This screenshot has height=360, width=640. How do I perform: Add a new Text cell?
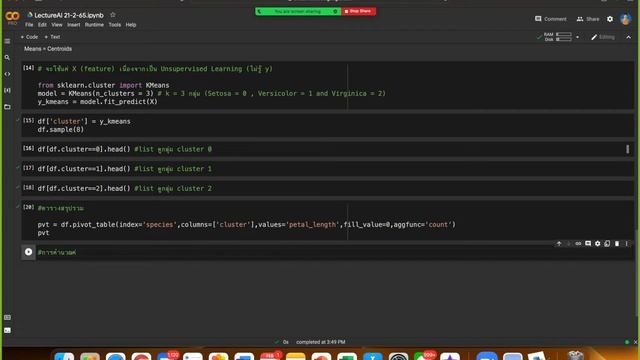[x=52, y=37]
